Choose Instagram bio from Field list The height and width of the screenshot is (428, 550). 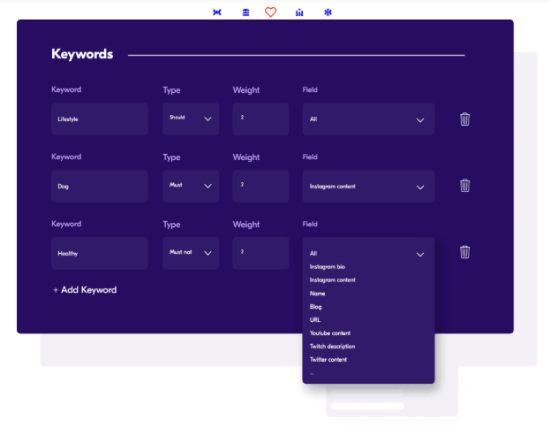[327, 267]
